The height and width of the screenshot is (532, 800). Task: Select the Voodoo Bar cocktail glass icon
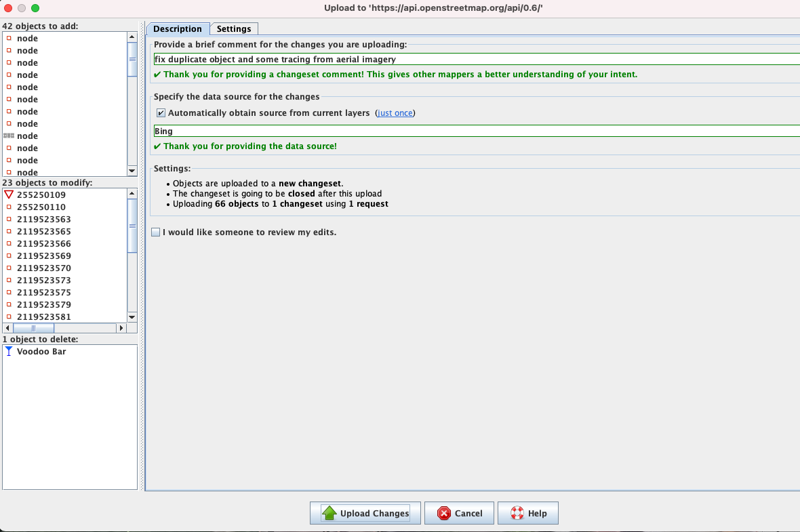[9, 352]
